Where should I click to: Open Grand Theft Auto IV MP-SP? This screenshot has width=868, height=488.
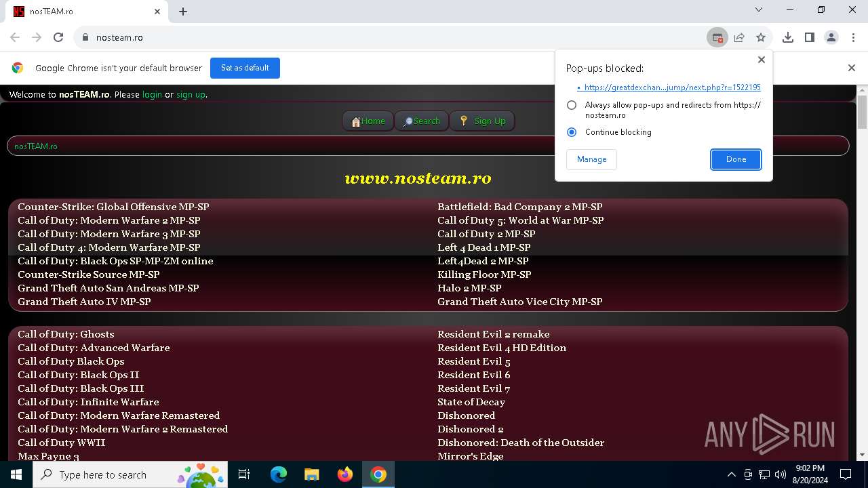click(84, 302)
